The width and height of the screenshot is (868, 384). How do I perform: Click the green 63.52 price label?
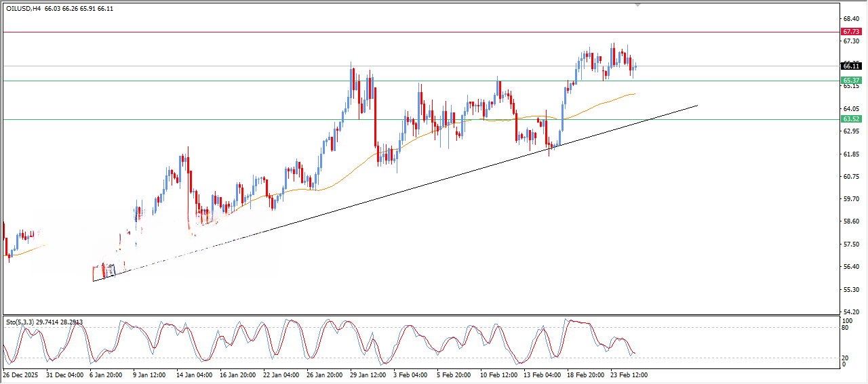pyautogui.click(x=851, y=119)
